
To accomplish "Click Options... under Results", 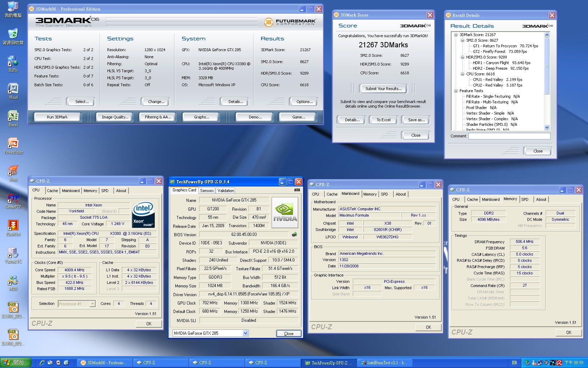I will tap(304, 102).
